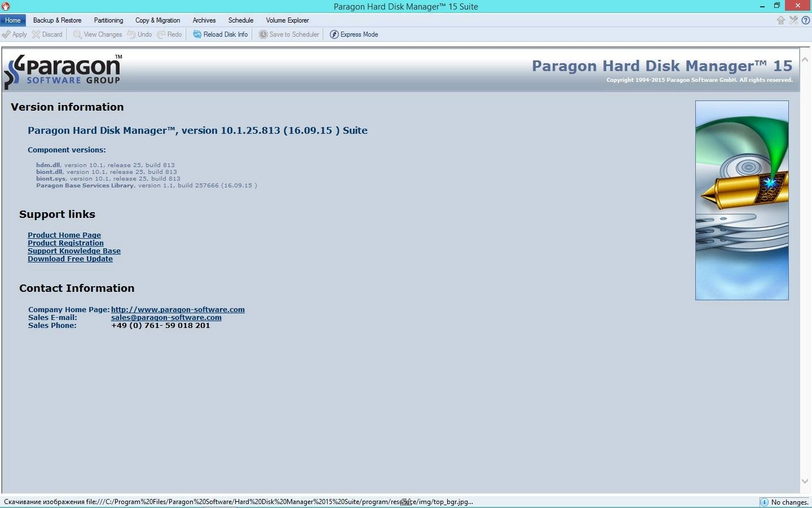Click the info icon in status bar
Screen dimensions: 812x508
764,502
